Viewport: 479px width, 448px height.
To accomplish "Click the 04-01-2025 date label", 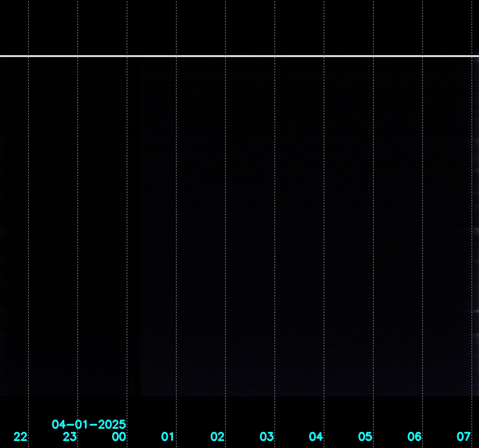I will pos(89,425).
